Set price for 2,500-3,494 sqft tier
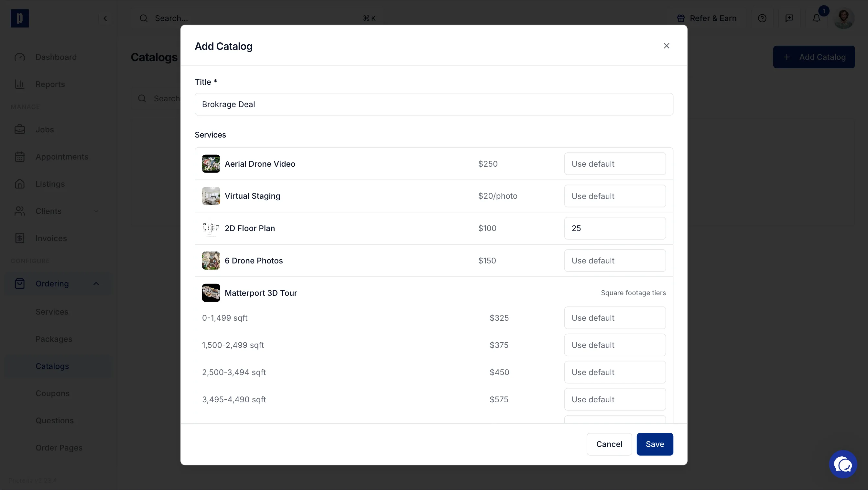Viewport: 868px width, 490px height. [614, 372]
